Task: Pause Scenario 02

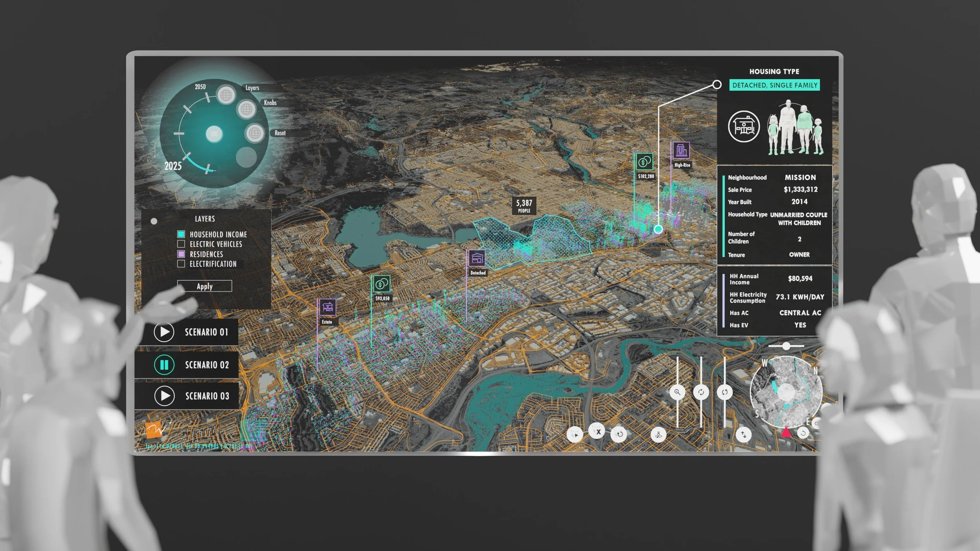Action: [x=164, y=365]
